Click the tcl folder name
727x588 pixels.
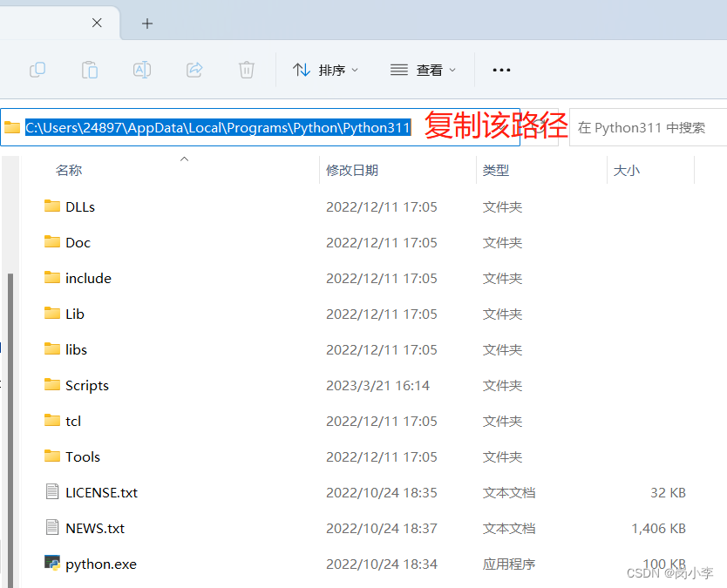[x=73, y=422]
